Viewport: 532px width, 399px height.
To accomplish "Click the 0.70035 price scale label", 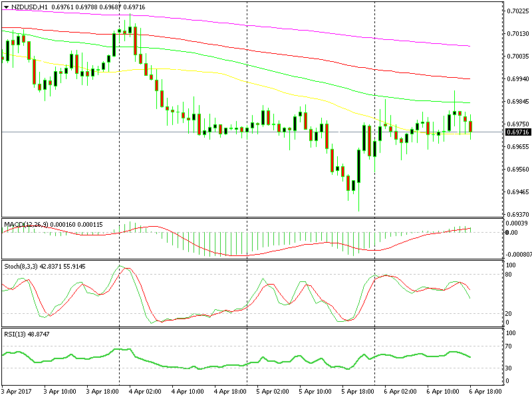I will tap(518, 56).
